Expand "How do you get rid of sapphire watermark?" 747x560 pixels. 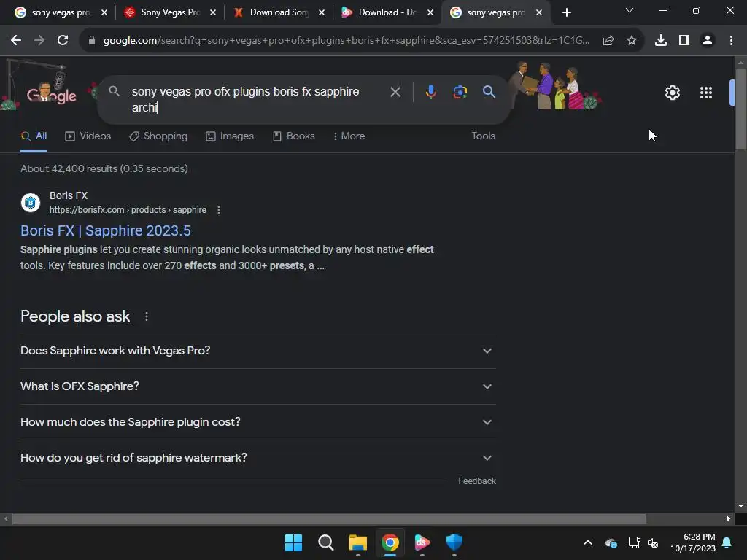pos(258,458)
